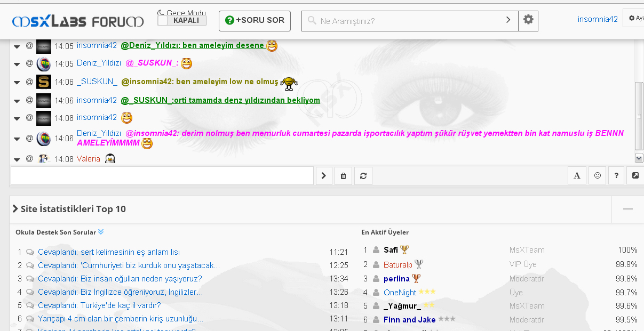The width and height of the screenshot is (644, 331).
Task: Collapse the Site İstatistikleri Top 10 panel
Action: tap(627, 209)
